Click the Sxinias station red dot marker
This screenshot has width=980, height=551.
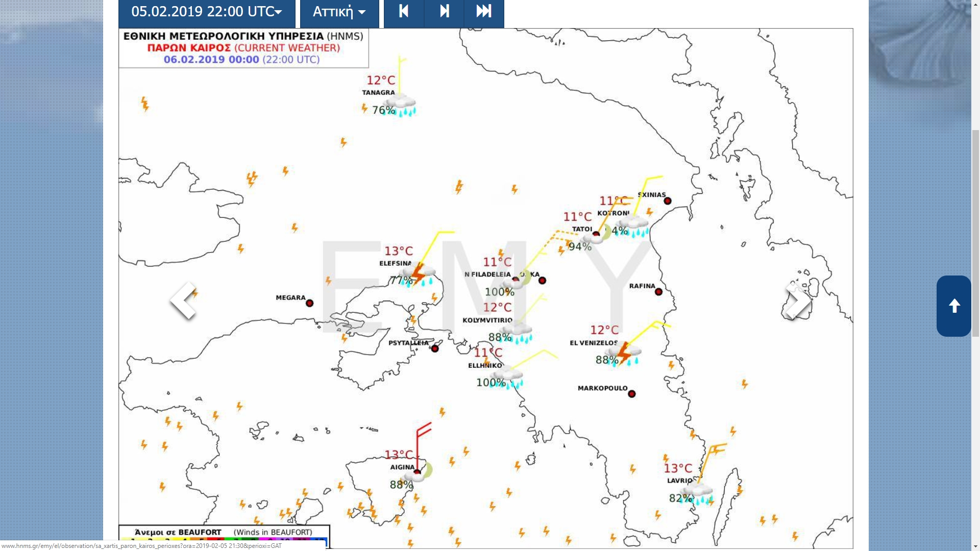click(x=667, y=201)
